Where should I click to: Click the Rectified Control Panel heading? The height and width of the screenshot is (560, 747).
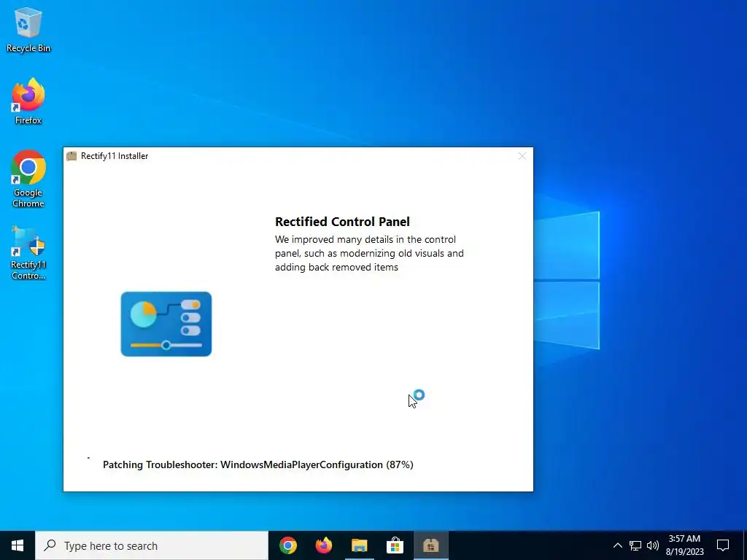coord(342,222)
